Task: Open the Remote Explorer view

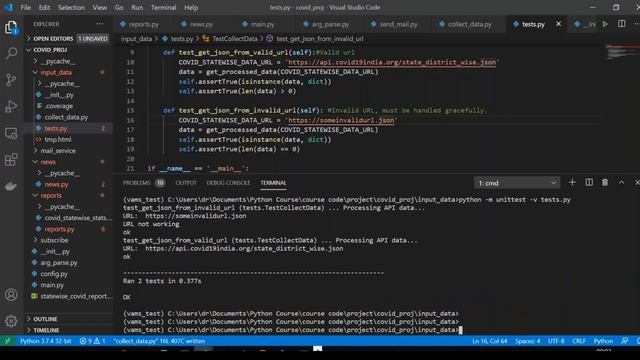Action: click(11, 133)
